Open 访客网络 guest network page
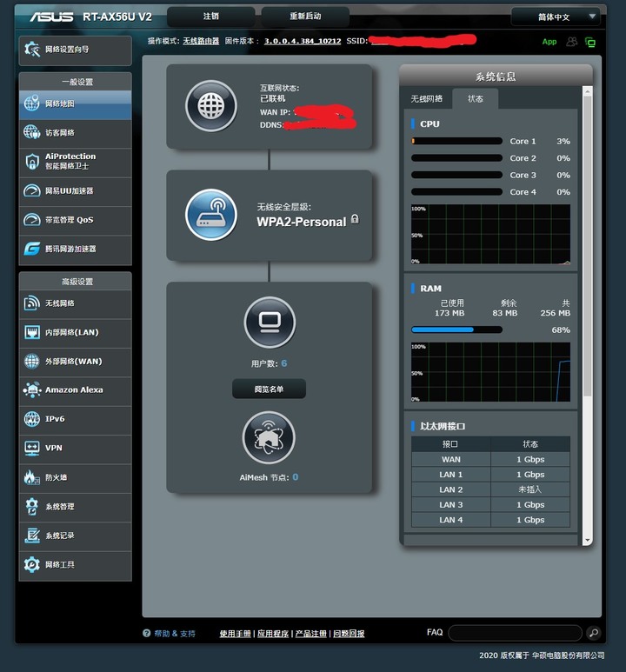The image size is (626, 672). tap(75, 133)
